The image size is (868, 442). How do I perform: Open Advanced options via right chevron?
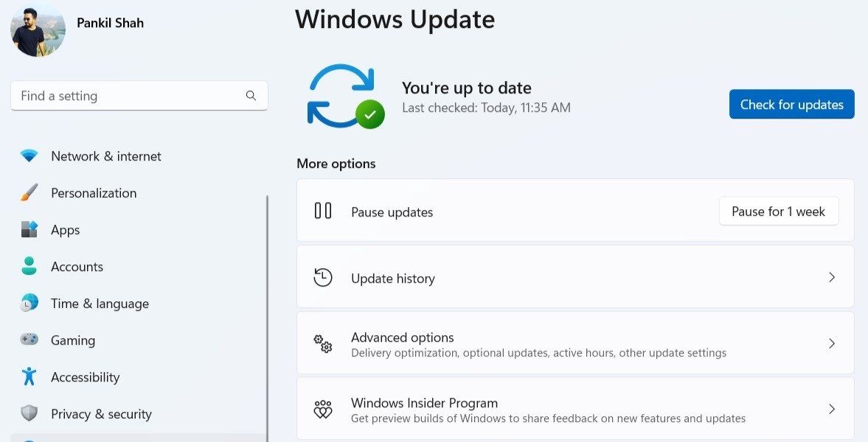(832, 343)
